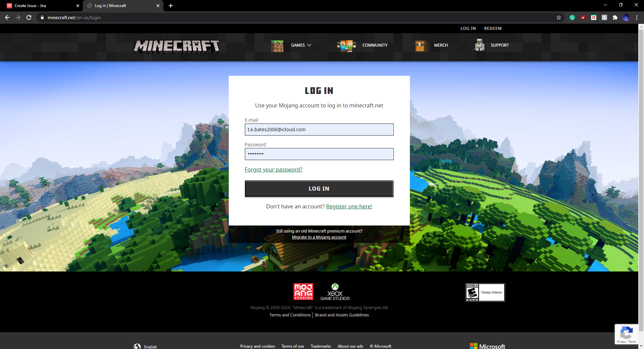Click the ESRB Everyone 10+ rating badge

coord(485,292)
